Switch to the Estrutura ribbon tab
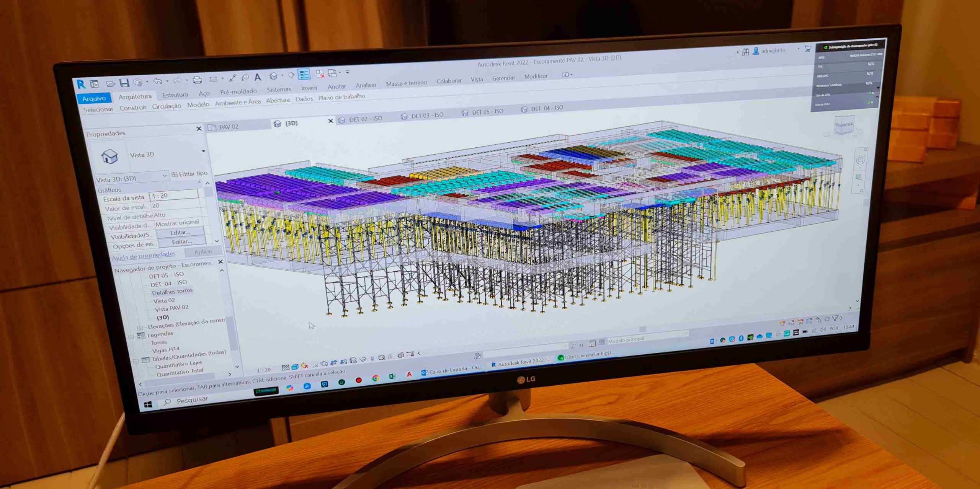This screenshot has height=489, width=980. pyautogui.click(x=175, y=95)
